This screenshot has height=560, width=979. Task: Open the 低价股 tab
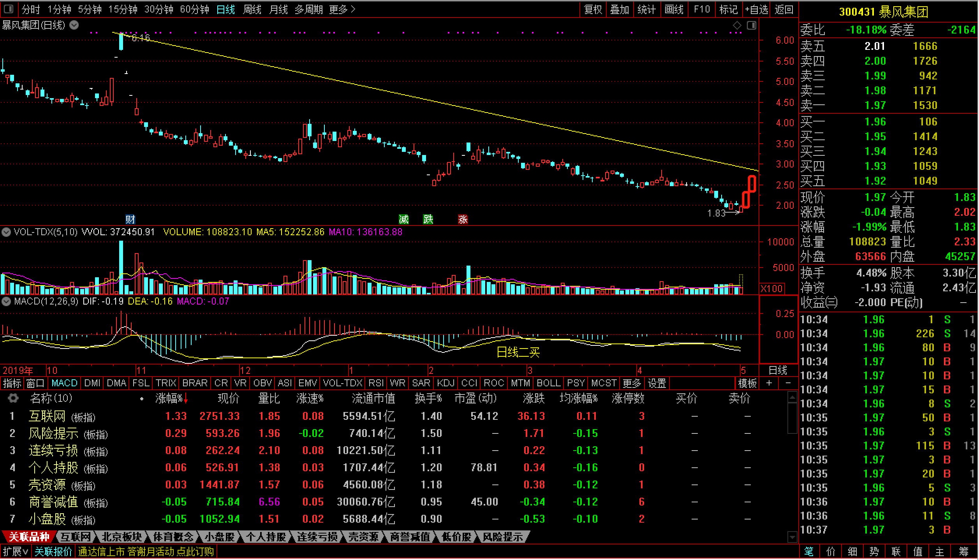[x=456, y=537]
